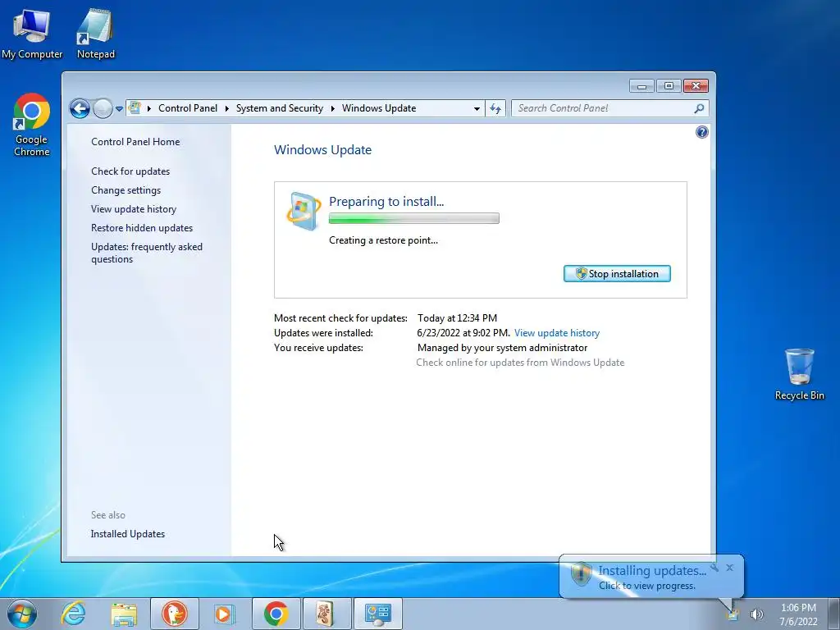The image size is (840, 630).
Task: Click the Preparing to install progress bar
Action: [413, 218]
